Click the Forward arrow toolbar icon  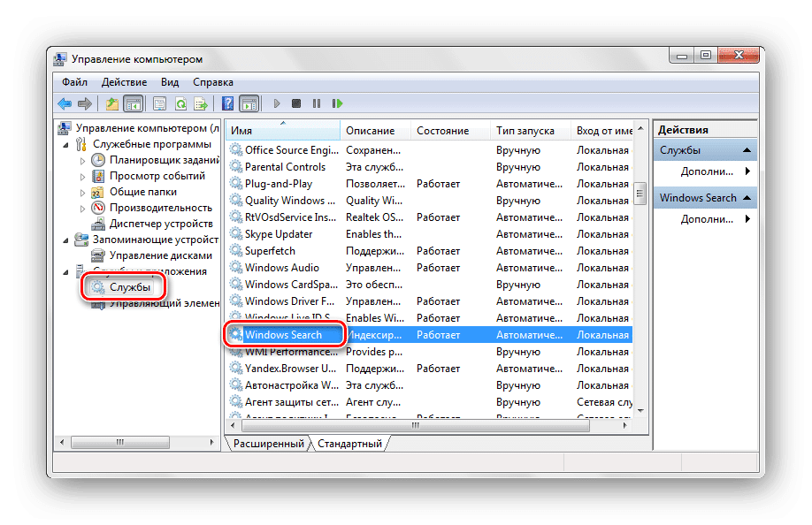click(84, 104)
